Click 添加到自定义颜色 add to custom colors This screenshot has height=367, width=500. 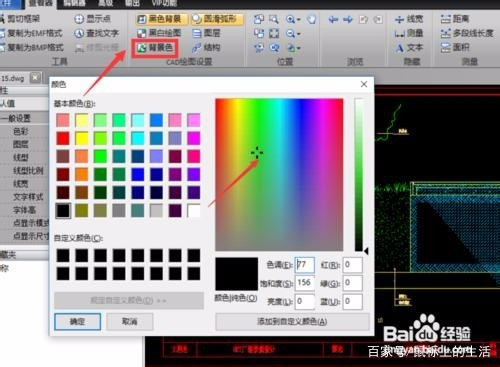click(292, 321)
